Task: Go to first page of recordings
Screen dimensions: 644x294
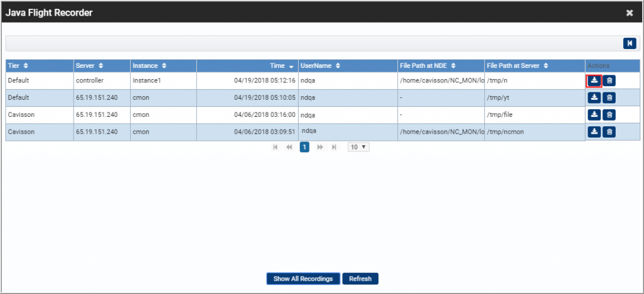Action: tap(275, 147)
